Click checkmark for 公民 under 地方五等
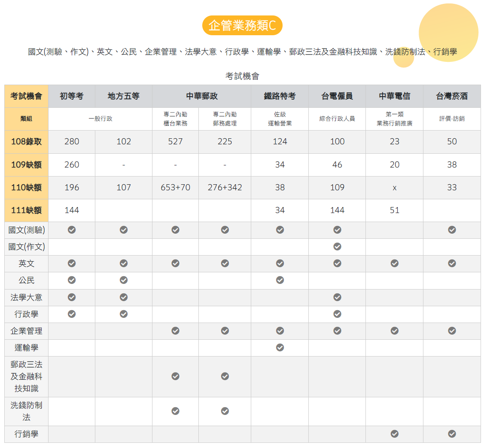487x448 pixels. [x=124, y=280]
